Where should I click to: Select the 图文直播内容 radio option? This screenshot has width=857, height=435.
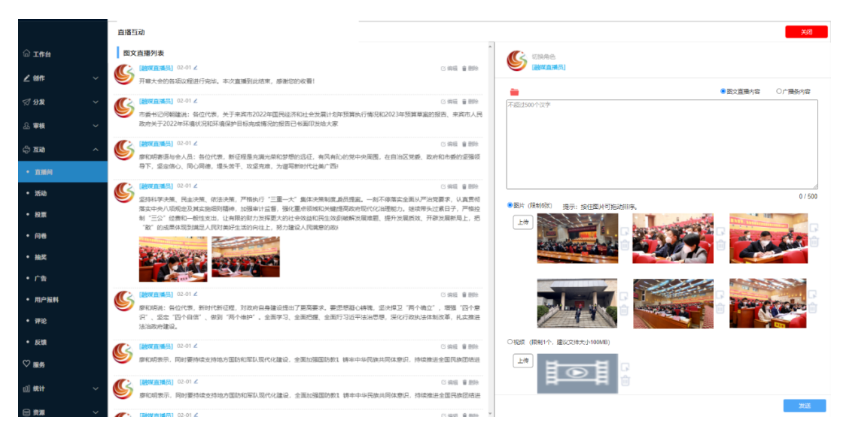coord(723,91)
